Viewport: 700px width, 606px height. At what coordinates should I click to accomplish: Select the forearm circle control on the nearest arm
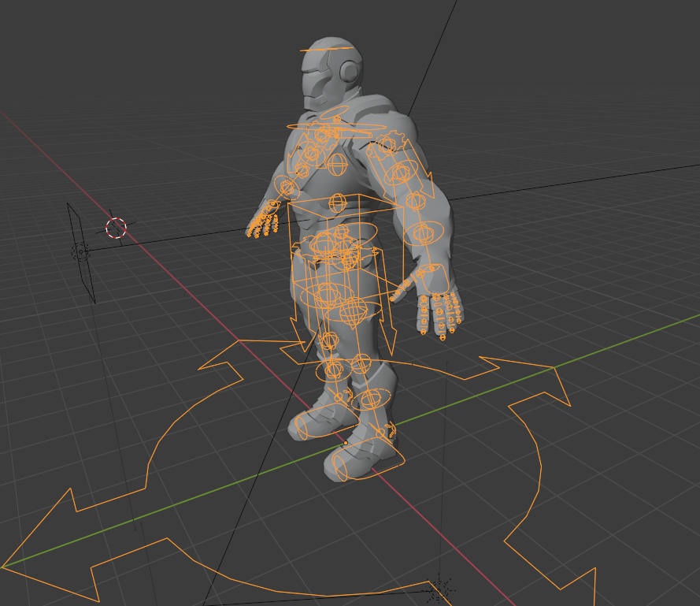pyautogui.click(x=423, y=232)
